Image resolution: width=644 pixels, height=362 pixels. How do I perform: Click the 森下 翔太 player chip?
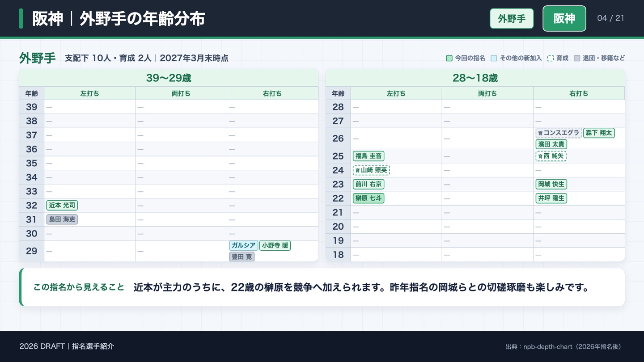click(x=599, y=133)
